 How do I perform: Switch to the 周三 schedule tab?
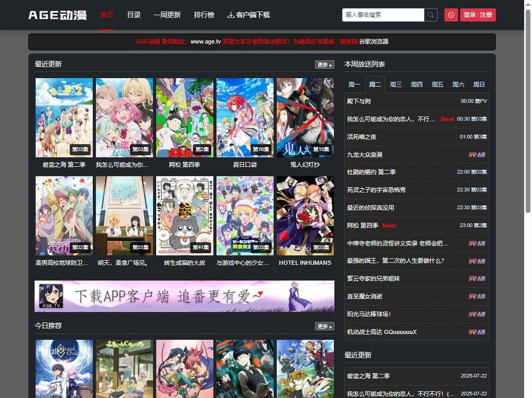click(x=395, y=84)
